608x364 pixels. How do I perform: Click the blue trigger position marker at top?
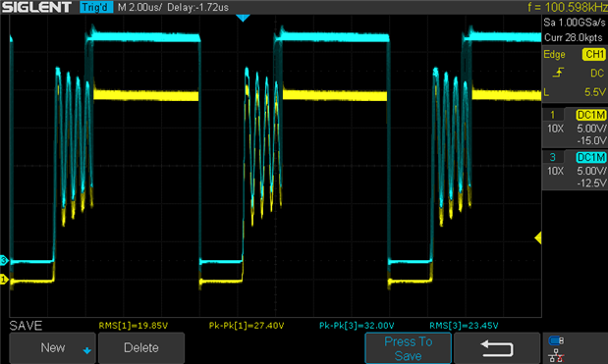click(x=243, y=18)
